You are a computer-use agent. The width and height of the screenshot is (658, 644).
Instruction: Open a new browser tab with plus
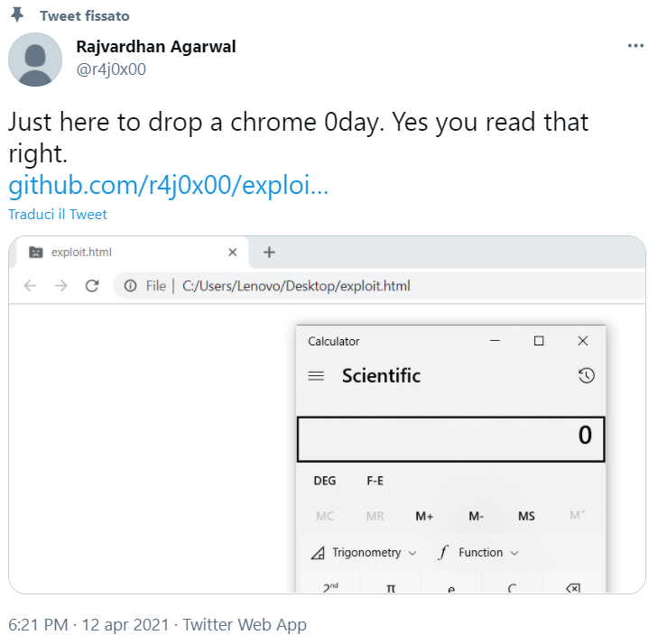click(268, 253)
